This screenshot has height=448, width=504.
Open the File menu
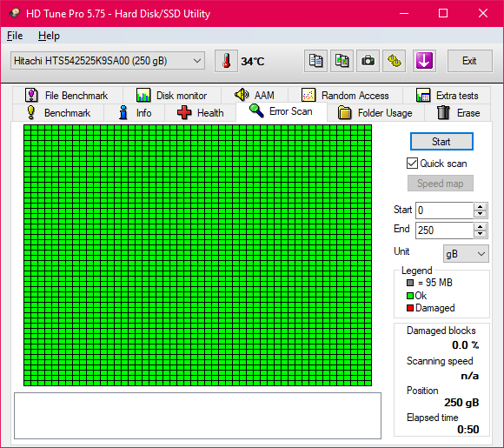click(x=15, y=36)
